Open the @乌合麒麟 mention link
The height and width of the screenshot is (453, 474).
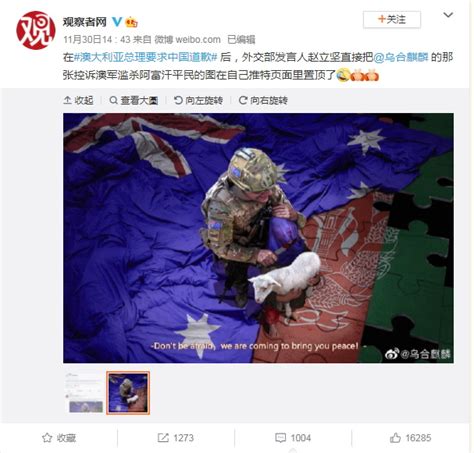tap(401, 57)
